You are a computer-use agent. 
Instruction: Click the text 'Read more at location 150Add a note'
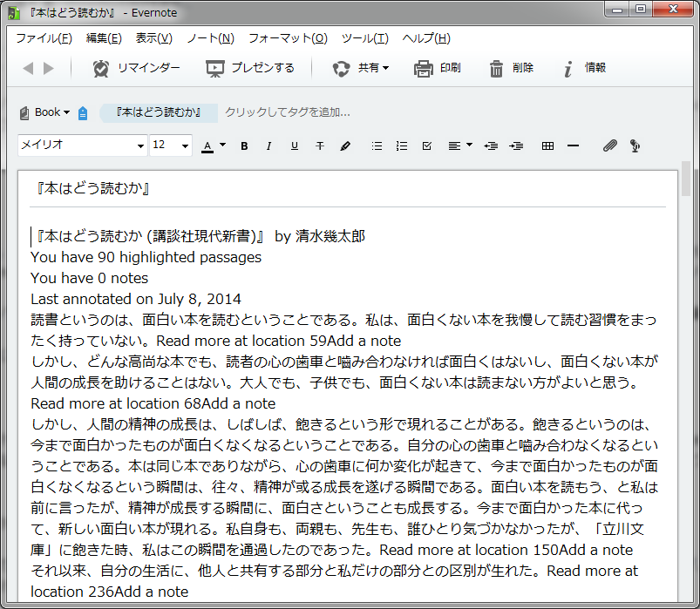pos(506,550)
